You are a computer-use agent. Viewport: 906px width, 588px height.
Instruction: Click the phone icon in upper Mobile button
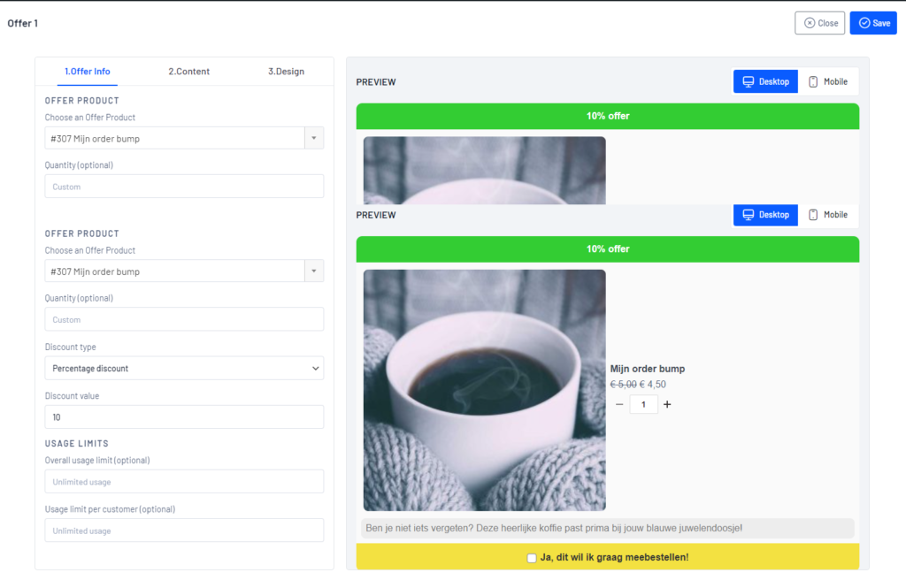(x=813, y=81)
